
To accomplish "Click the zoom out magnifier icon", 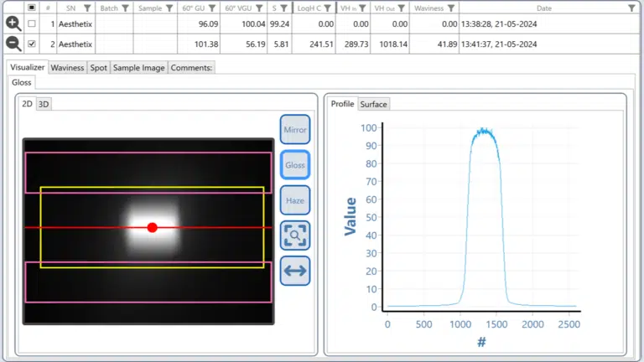I will point(13,44).
